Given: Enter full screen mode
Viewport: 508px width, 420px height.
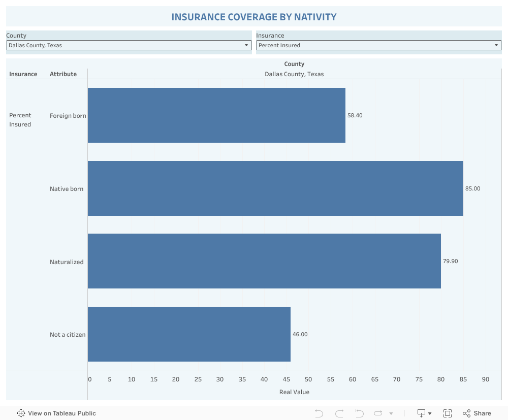Looking at the screenshot, I should pos(448,413).
